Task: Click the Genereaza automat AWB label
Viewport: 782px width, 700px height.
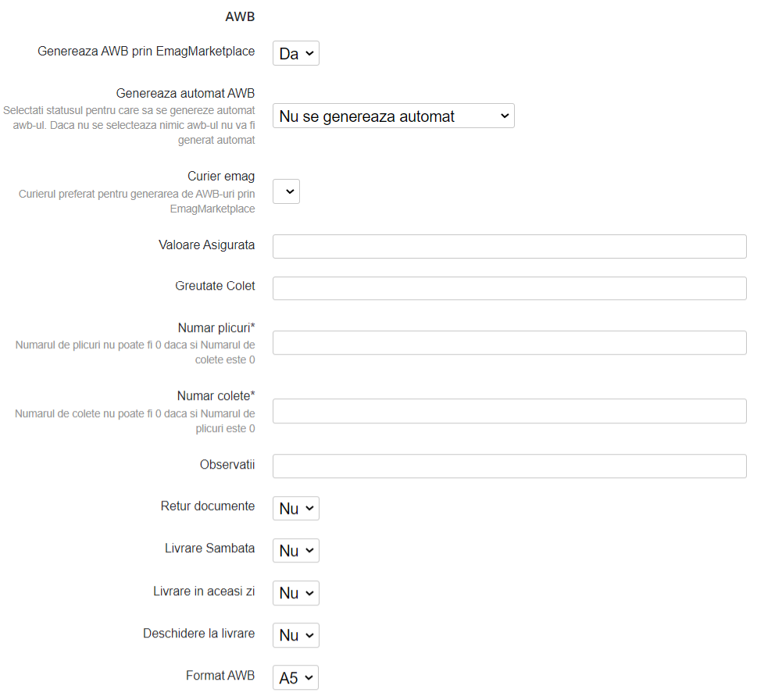Action: point(184,92)
